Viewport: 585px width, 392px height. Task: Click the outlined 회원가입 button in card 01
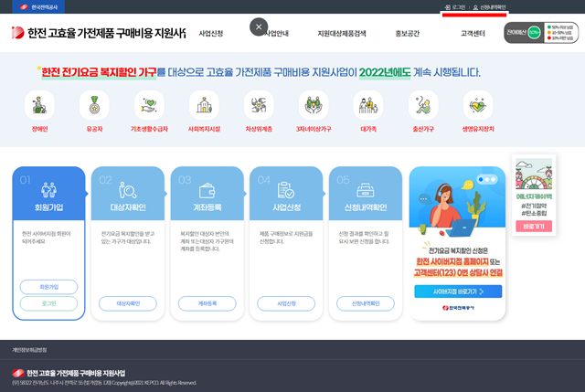[x=48, y=287]
